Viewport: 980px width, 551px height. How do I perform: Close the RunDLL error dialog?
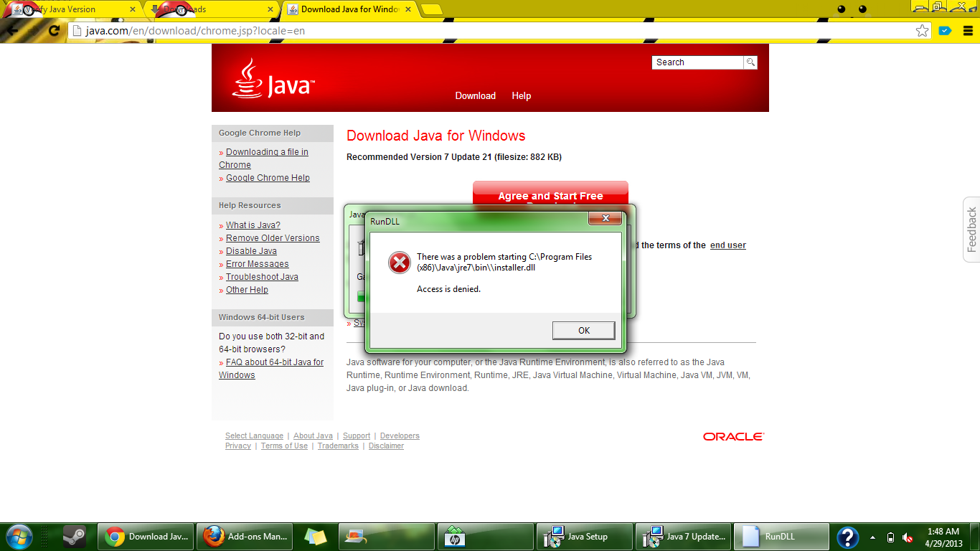click(606, 218)
